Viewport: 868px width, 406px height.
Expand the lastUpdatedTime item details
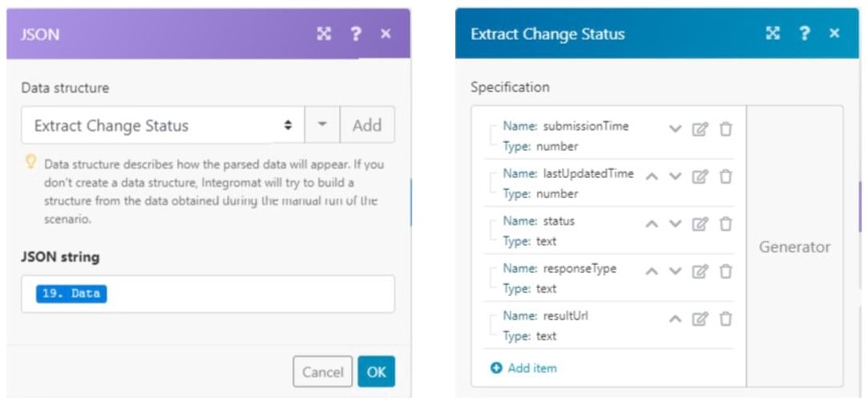pos(491,182)
